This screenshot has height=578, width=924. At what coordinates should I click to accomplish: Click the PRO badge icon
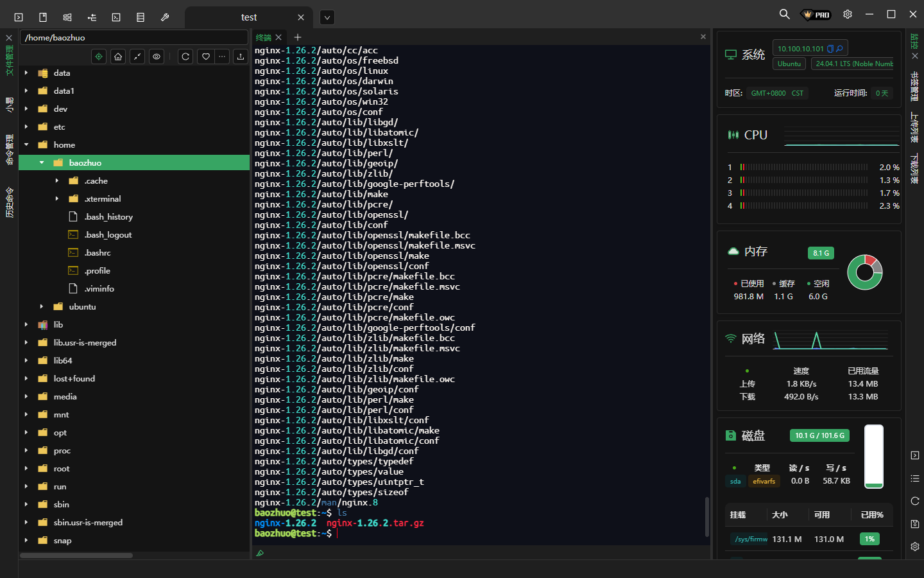click(x=816, y=14)
